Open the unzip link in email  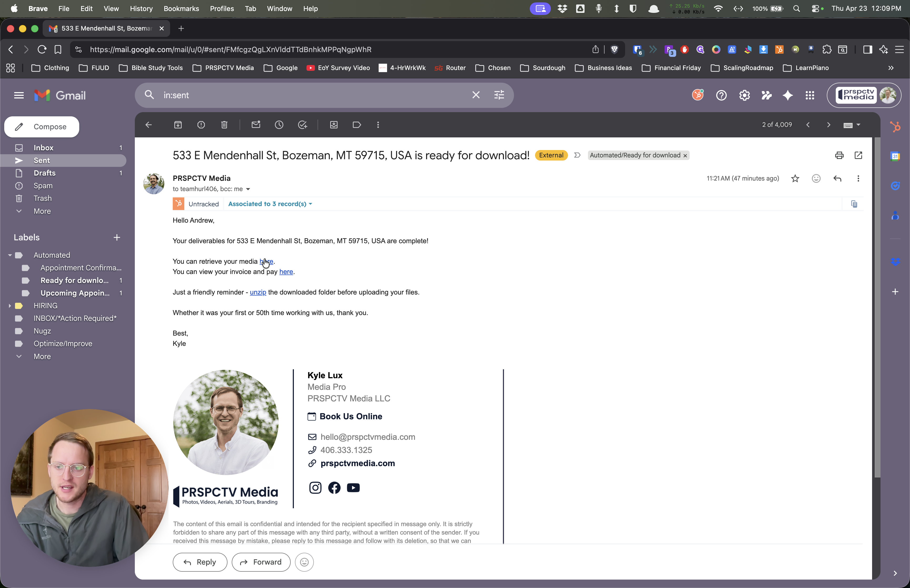(x=258, y=292)
